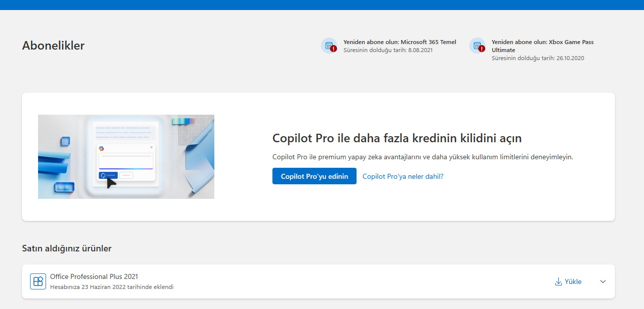The height and width of the screenshot is (309, 644).
Task: Click the download icon next to Yükle
Action: point(558,281)
